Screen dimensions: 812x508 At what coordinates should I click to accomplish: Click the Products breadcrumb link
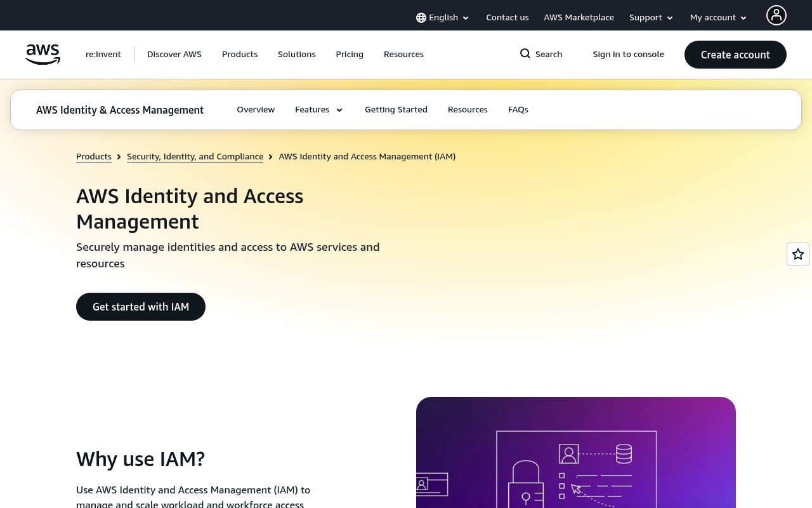click(94, 157)
